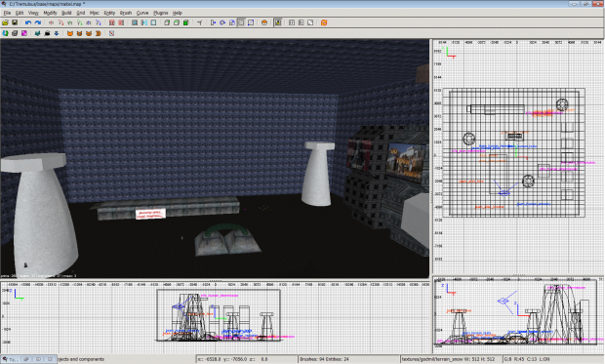Open the Grid menu
The width and height of the screenshot is (605, 364).
(80, 13)
